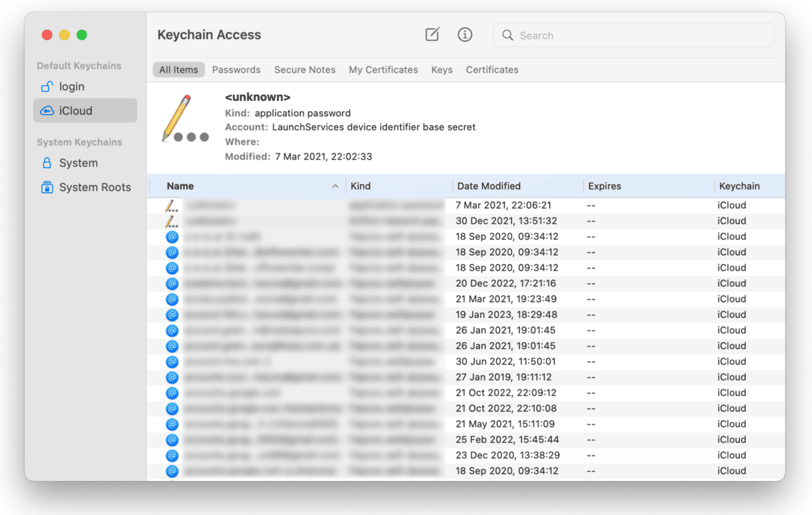
Task: Click @ icon in 20 Dec 2022 row
Action: (x=172, y=284)
